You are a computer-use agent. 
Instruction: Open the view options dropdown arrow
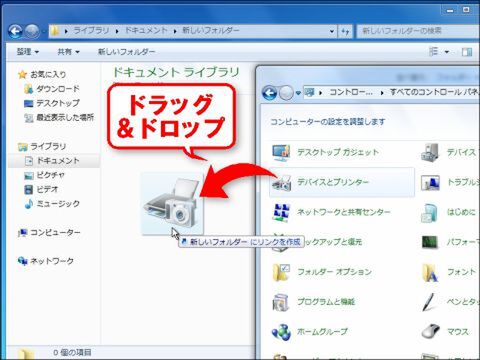[447, 52]
